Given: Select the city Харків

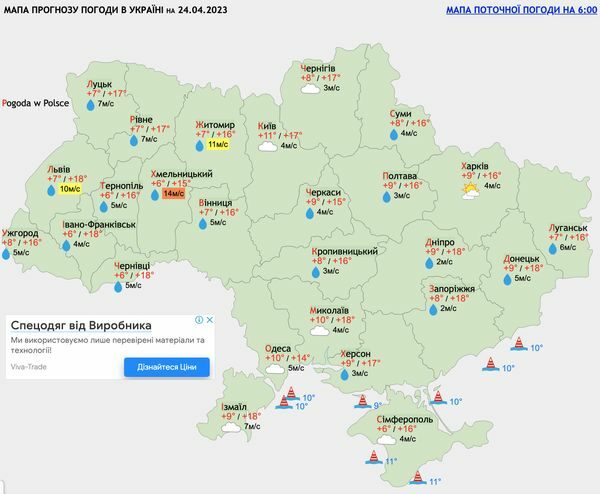Looking at the screenshot, I should [x=475, y=166].
